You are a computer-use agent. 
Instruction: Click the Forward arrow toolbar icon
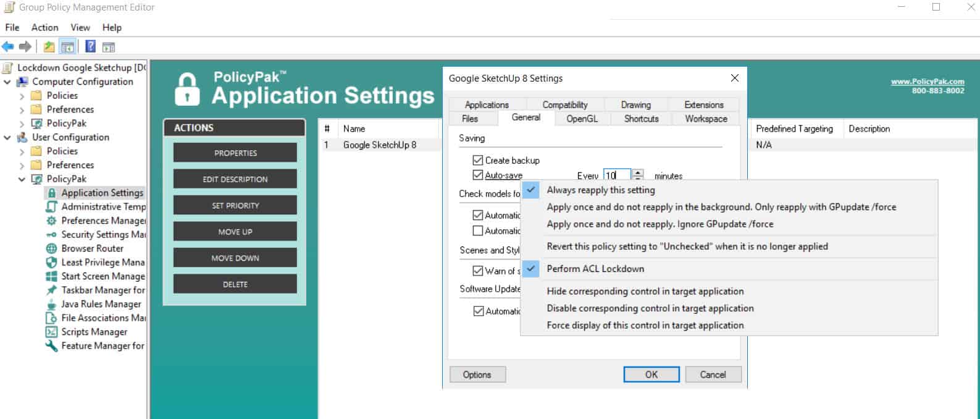click(x=25, y=46)
